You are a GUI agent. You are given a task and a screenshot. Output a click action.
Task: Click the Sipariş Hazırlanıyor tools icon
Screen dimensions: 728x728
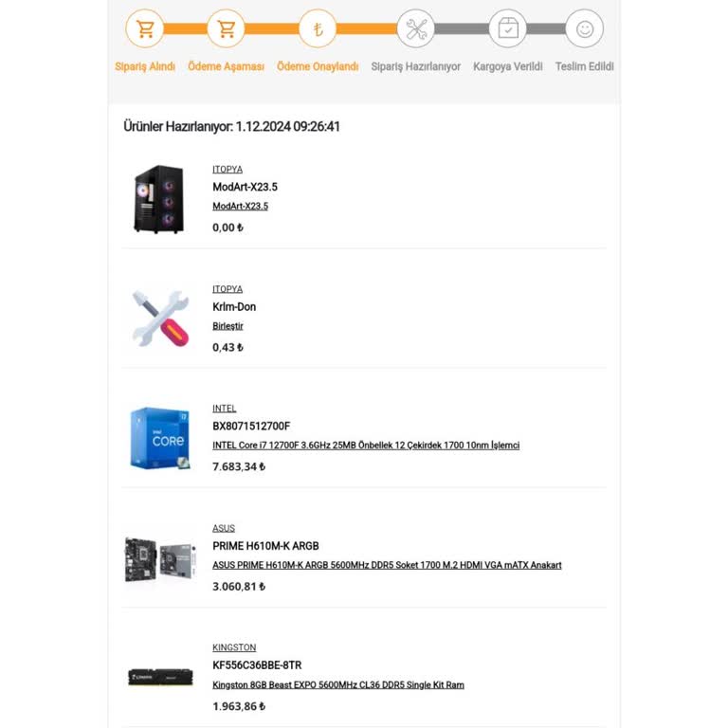(x=416, y=28)
